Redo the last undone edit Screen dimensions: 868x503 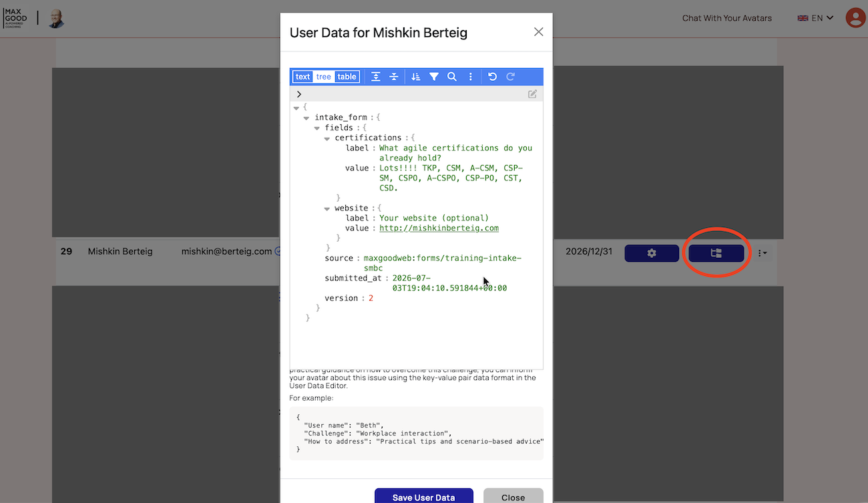(x=511, y=77)
